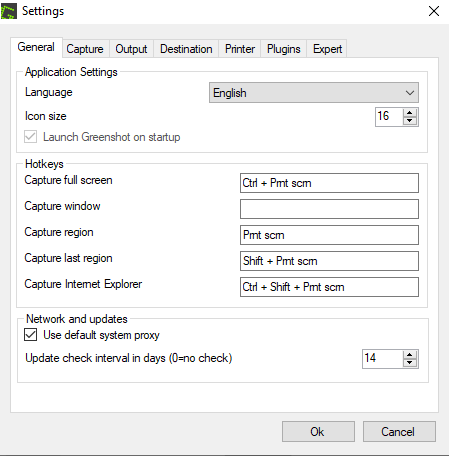The image size is (449, 456).
Task: Increase the icon size with the up arrow
Action: tap(410, 113)
